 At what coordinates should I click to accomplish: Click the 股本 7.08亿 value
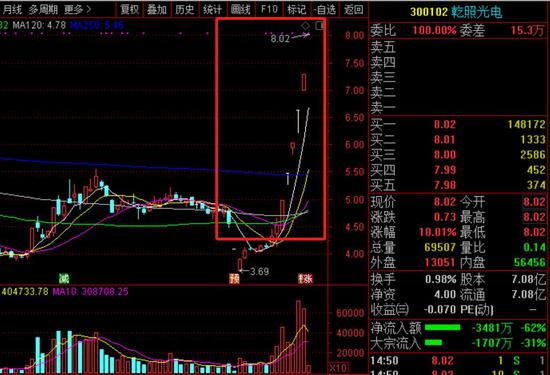tap(528, 279)
